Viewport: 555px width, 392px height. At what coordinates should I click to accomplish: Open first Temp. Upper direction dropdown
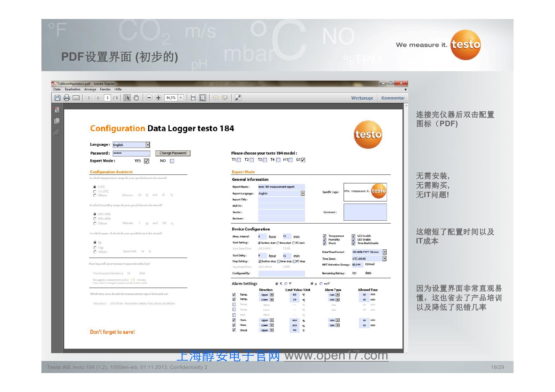[272, 295]
